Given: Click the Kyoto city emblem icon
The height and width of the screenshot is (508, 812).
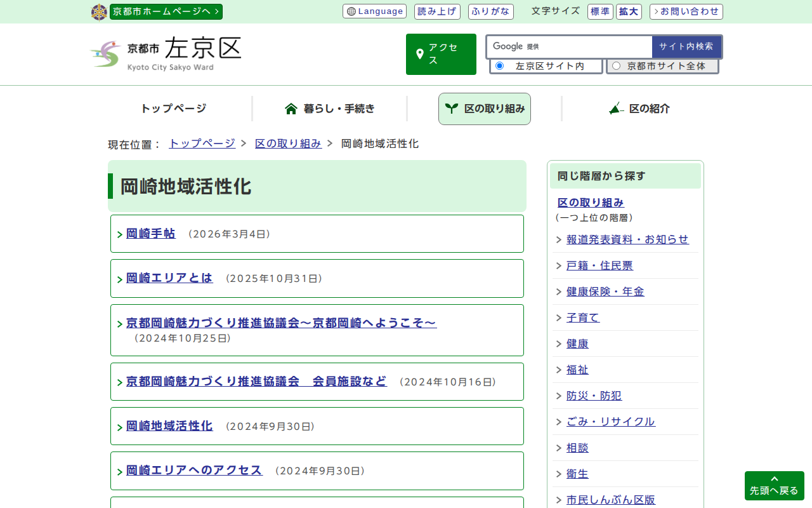Looking at the screenshot, I should (99, 12).
